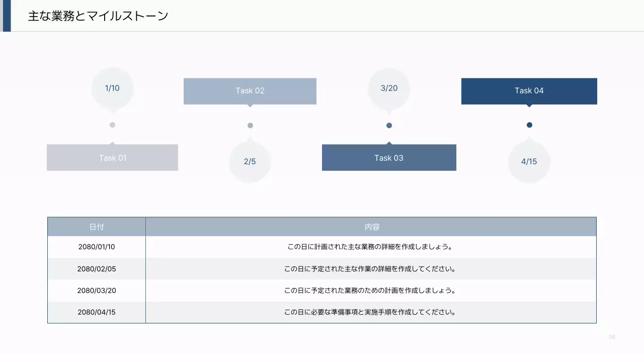Click the 2080/04/15 row description text
Image resolution: width=644 pixels, height=362 pixels.
pos(371,312)
